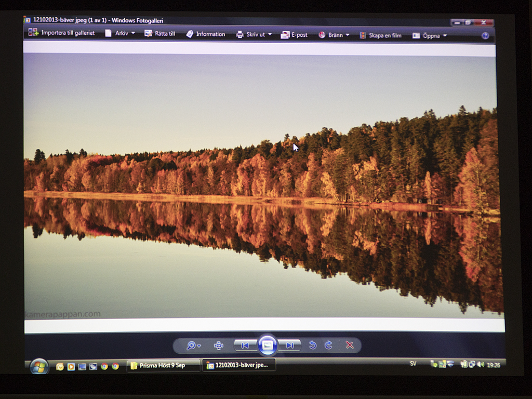Open the Rätta till editing panel
The height and width of the screenshot is (399, 532).
(x=160, y=34)
